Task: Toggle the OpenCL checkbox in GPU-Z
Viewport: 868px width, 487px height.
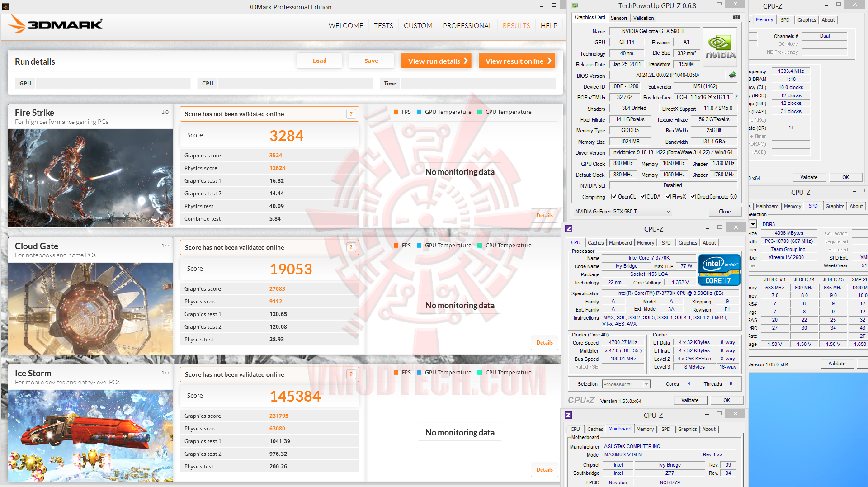Action: point(614,197)
